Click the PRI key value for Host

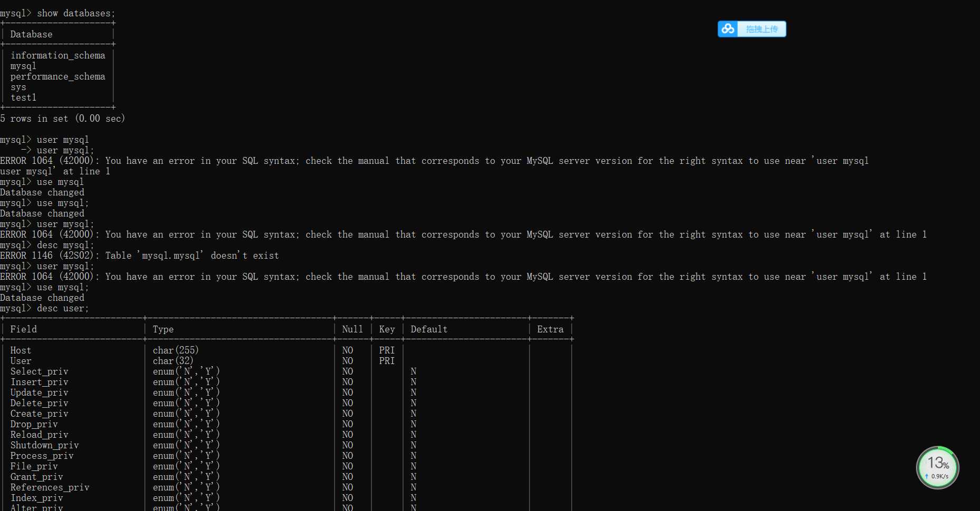coord(387,350)
